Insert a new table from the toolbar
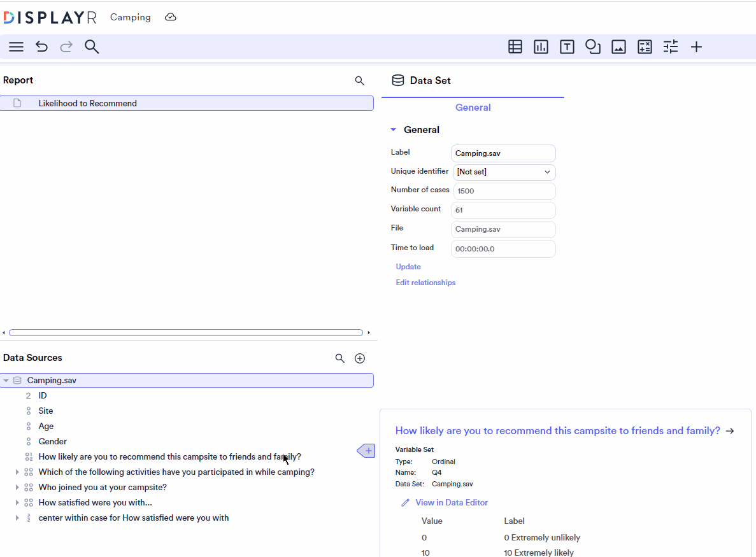Screen dimensions: 756x557 [515, 46]
